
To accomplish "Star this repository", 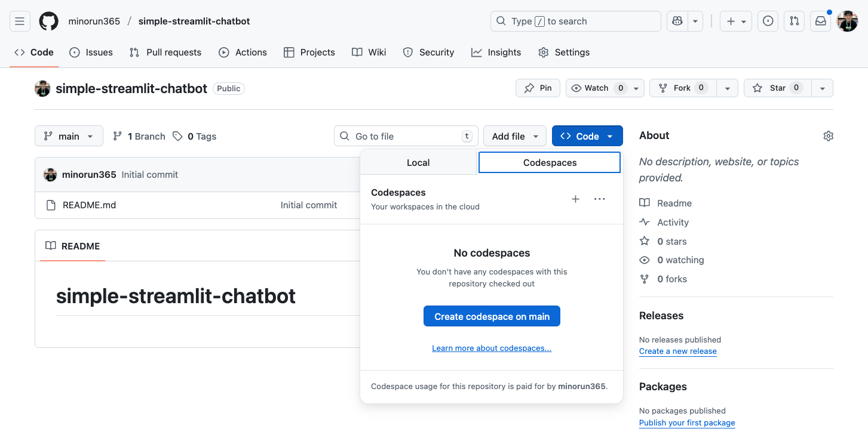I will coord(777,88).
